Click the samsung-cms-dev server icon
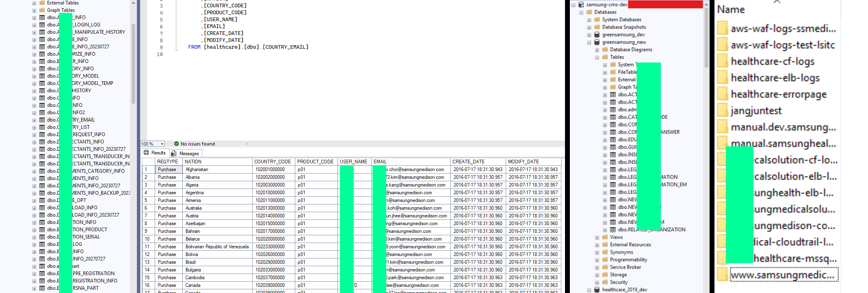The height and width of the screenshot is (293, 868). tap(581, 5)
